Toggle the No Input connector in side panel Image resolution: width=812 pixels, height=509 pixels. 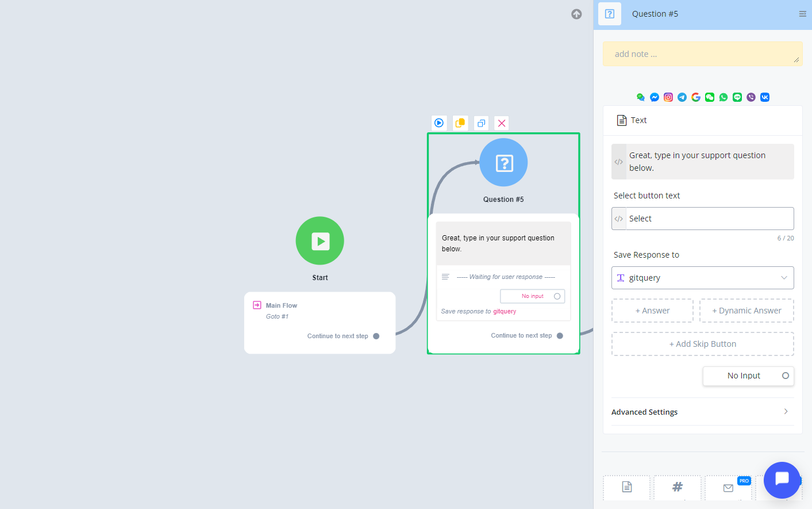point(785,376)
